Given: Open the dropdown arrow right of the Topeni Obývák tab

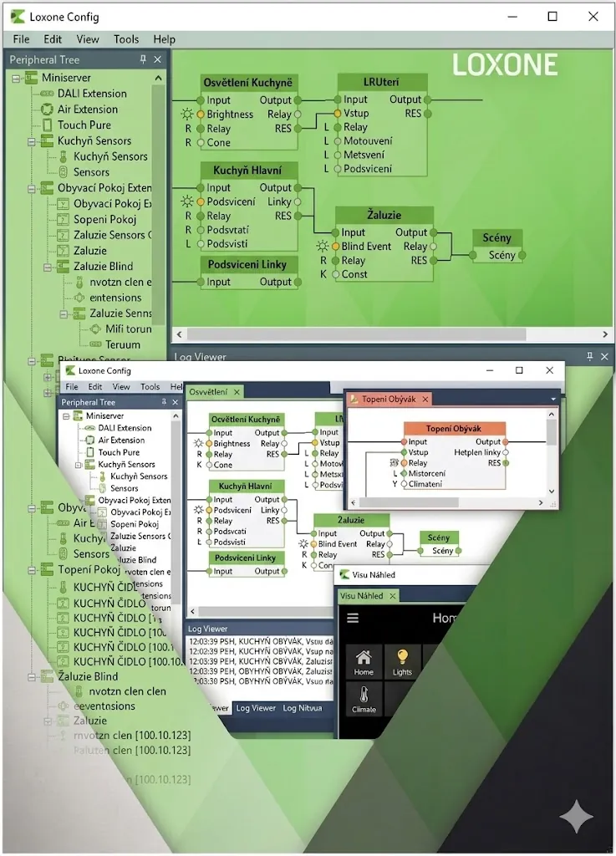Looking at the screenshot, I should tap(553, 399).
